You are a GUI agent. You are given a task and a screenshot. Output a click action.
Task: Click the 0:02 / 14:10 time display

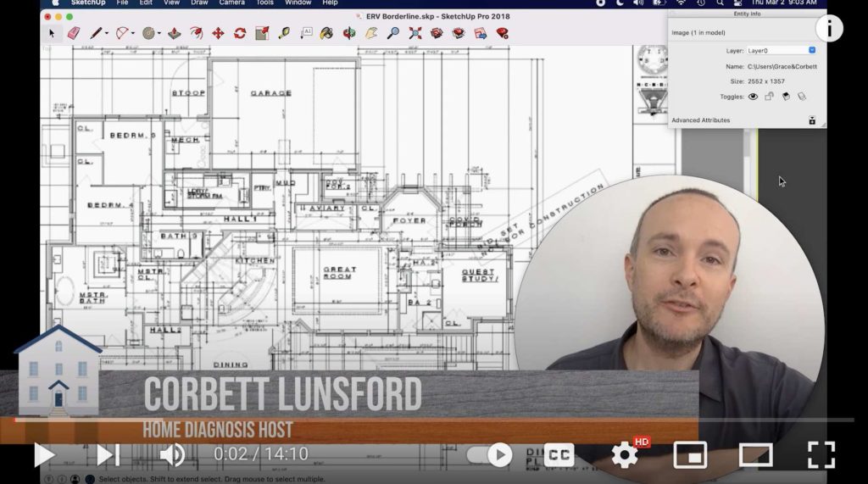coord(261,454)
